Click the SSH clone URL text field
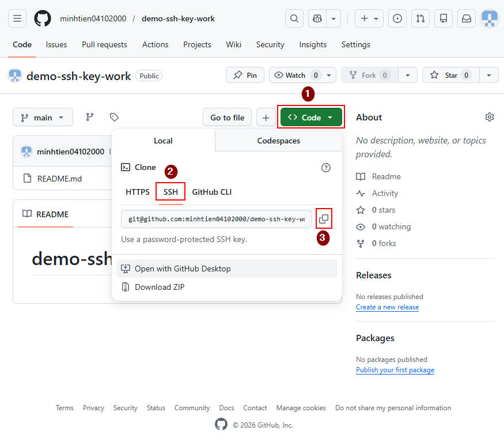This screenshot has width=504, height=446. coord(217,219)
